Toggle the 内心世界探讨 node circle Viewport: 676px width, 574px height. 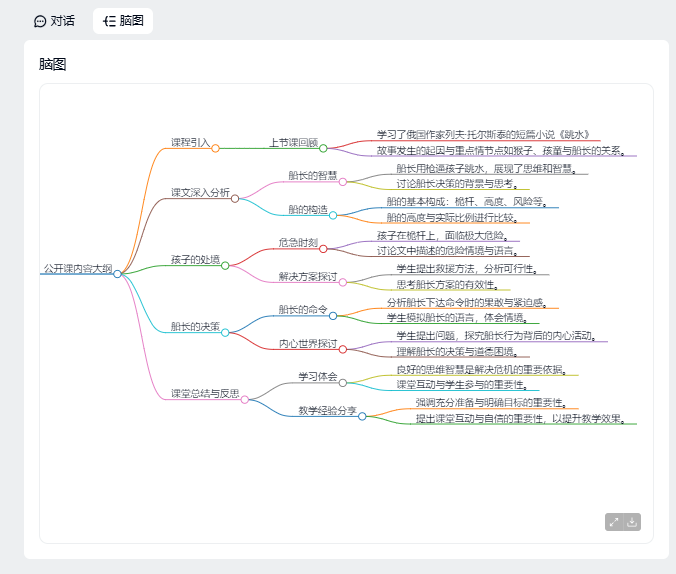[x=343, y=349]
